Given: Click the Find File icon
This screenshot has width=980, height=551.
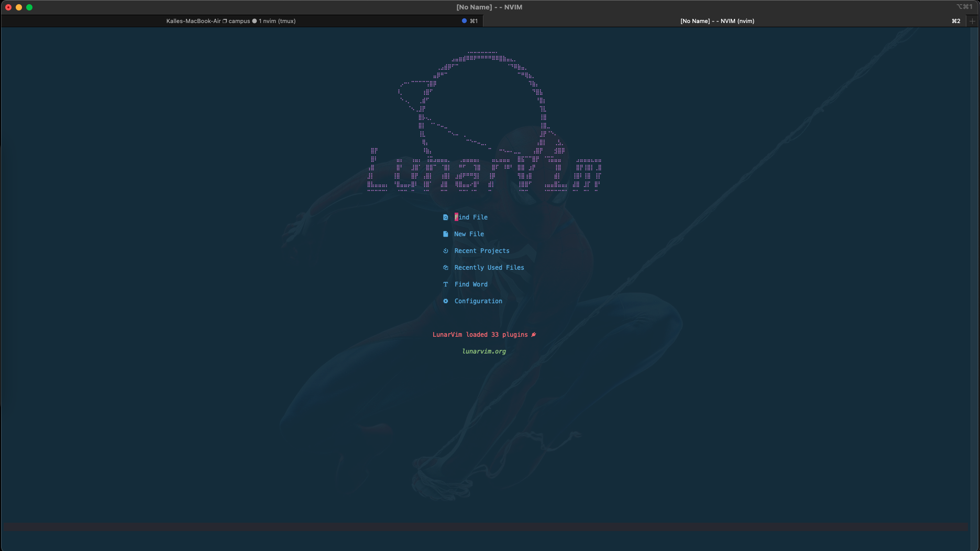Looking at the screenshot, I should pos(446,217).
